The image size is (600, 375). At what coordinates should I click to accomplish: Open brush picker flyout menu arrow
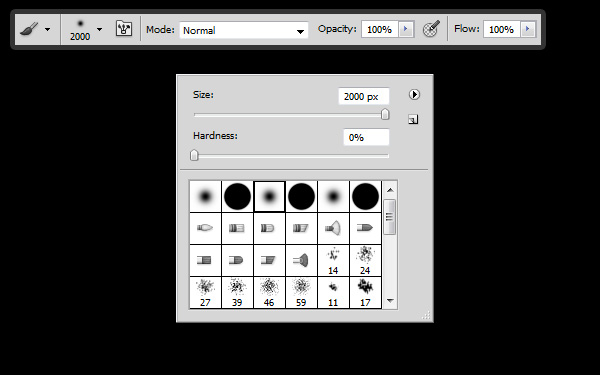click(414, 94)
